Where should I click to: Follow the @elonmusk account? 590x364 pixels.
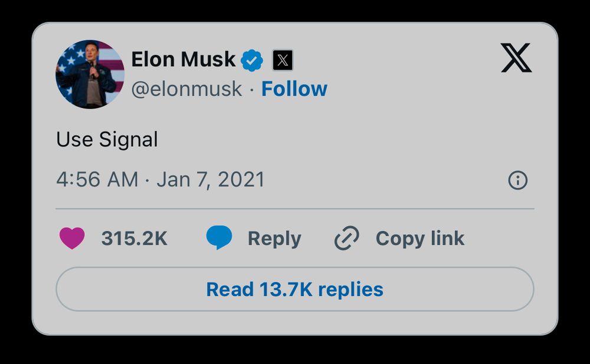click(x=294, y=89)
